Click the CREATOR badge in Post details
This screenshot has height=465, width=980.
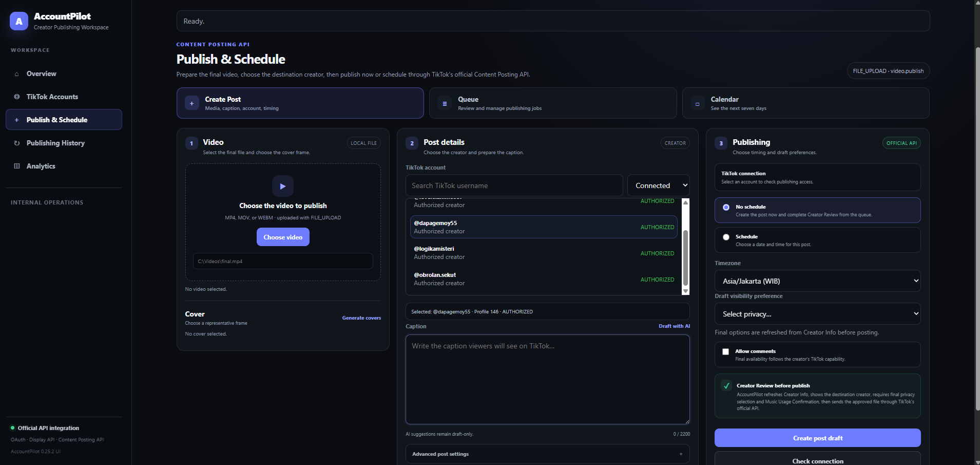tap(675, 143)
